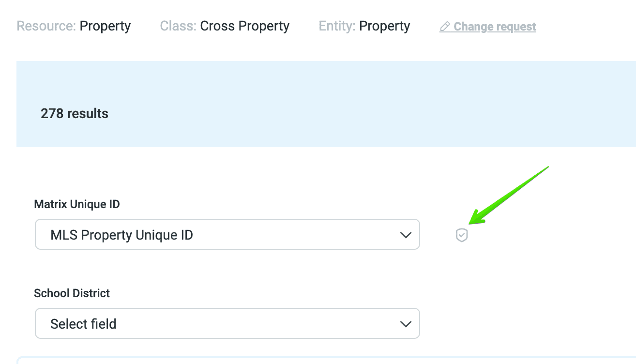Click the 278 results count text
The height and width of the screenshot is (364, 636).
(x=75, y=114)
